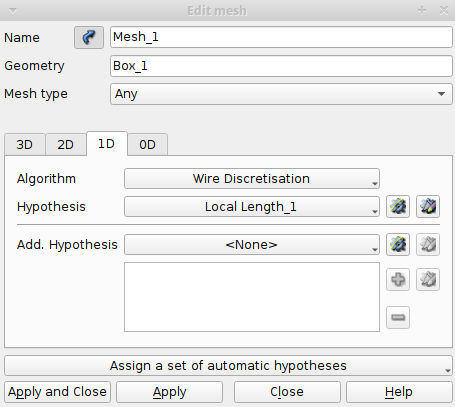Click the edit icon beside the plus button
The width and height of the screenshot is (455, 407).
[428, 279]
